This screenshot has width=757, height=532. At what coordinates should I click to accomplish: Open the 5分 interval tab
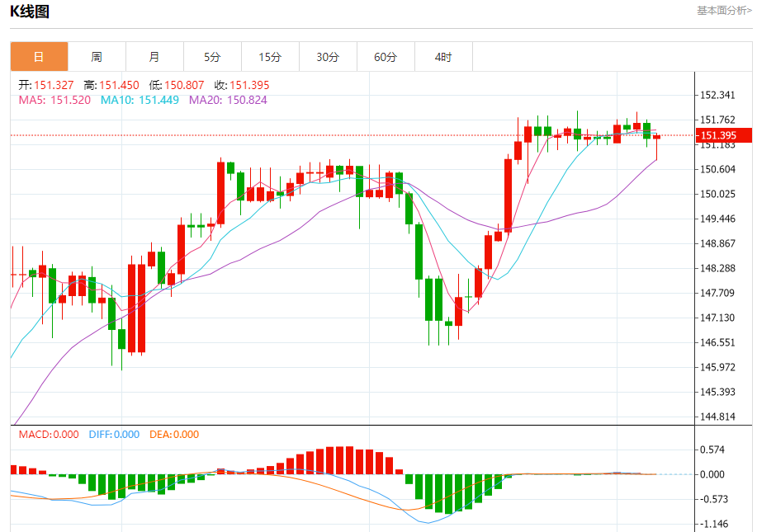click(x=212, y=57)
